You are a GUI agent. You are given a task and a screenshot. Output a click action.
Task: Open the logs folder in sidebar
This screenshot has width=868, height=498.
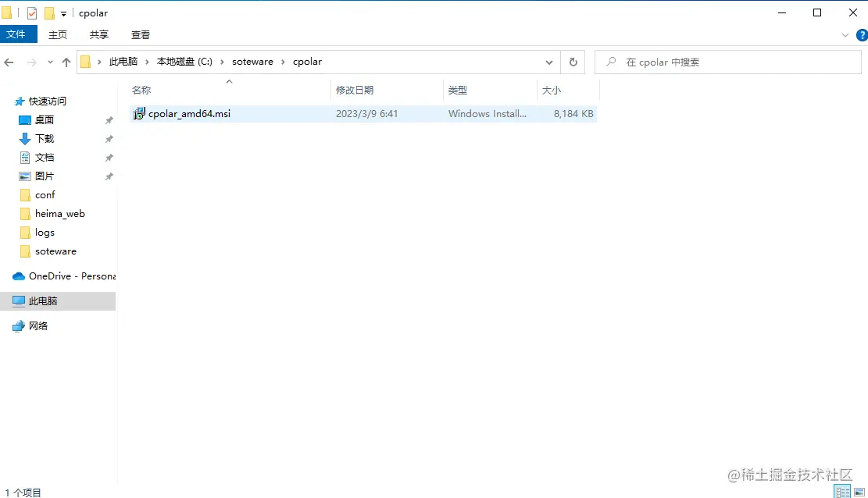[x=45, y=233]
